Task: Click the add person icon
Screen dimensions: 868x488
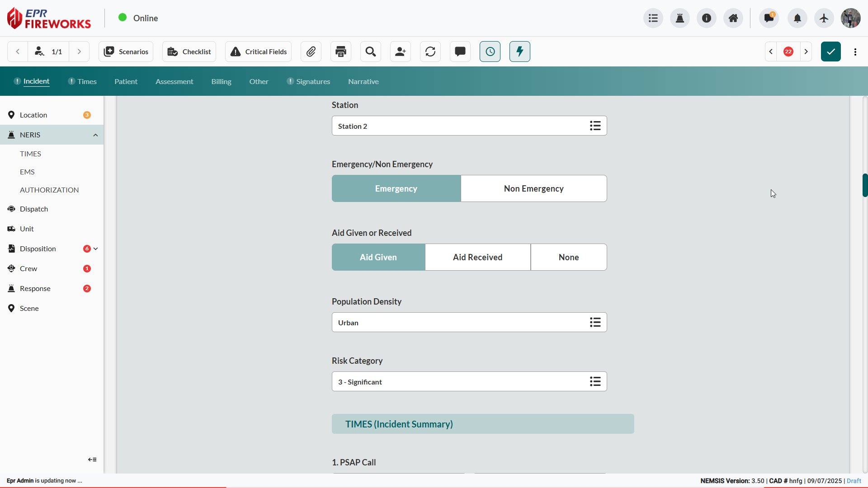Action: pyautogui.click(x=401, y=52)
